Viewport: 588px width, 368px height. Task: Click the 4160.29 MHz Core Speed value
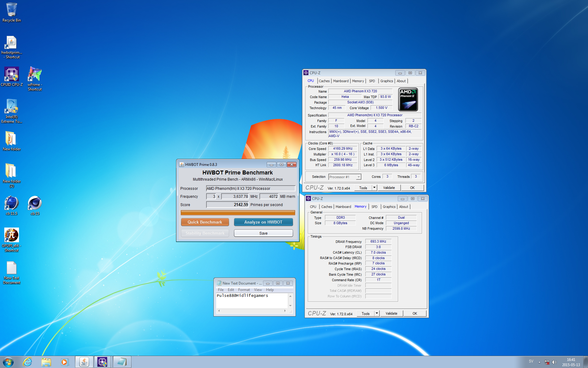[343, 148]
